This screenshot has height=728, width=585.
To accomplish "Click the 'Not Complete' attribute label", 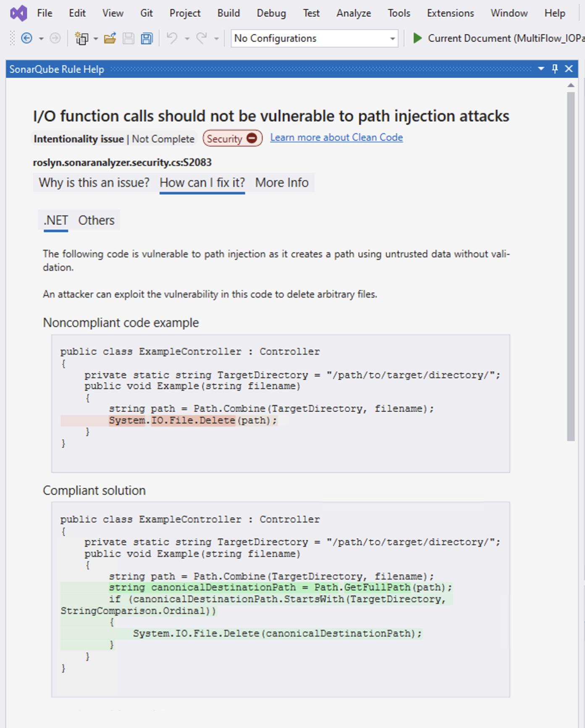I will pyautogui.click(x=163, y=139).
